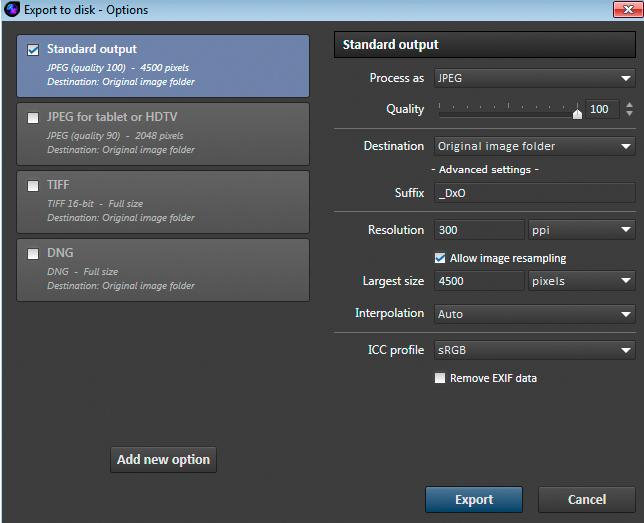Click the Suffix input field
Image resolution: width=644 pixels, height=523 pixels.
coord(534,193)
